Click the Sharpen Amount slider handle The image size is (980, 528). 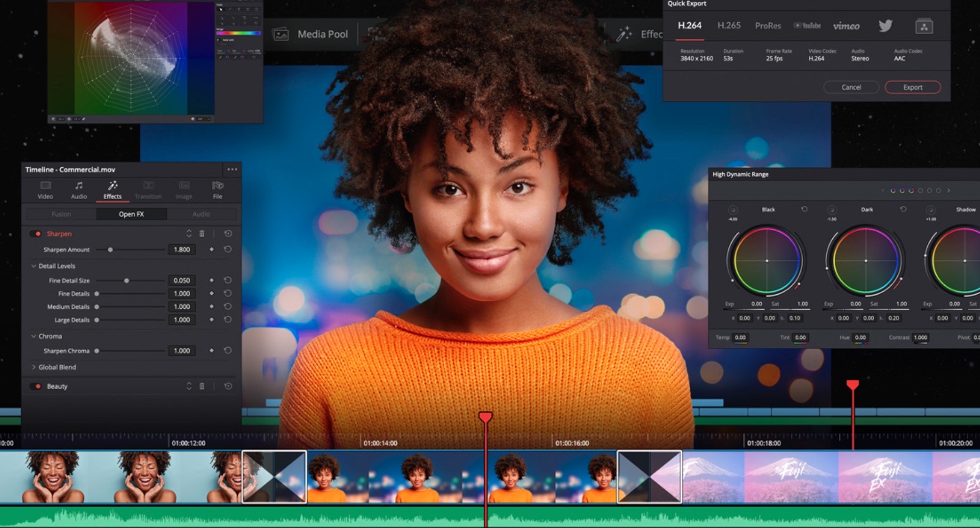(x=110, y=250)
